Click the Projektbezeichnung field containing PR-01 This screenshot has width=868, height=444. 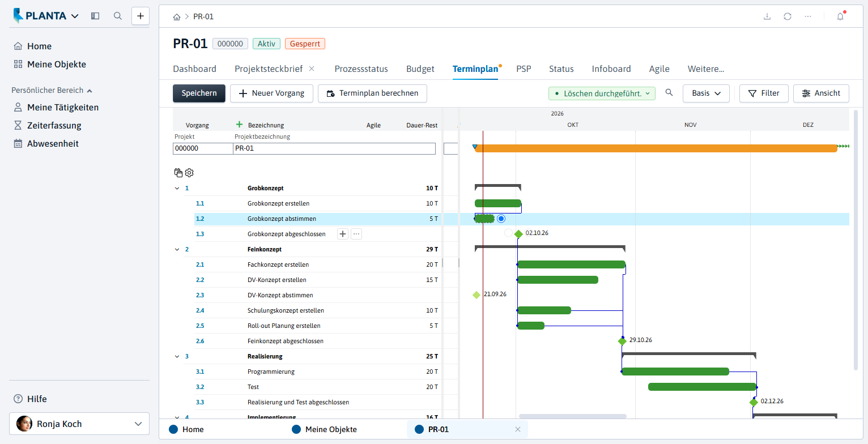334,148
